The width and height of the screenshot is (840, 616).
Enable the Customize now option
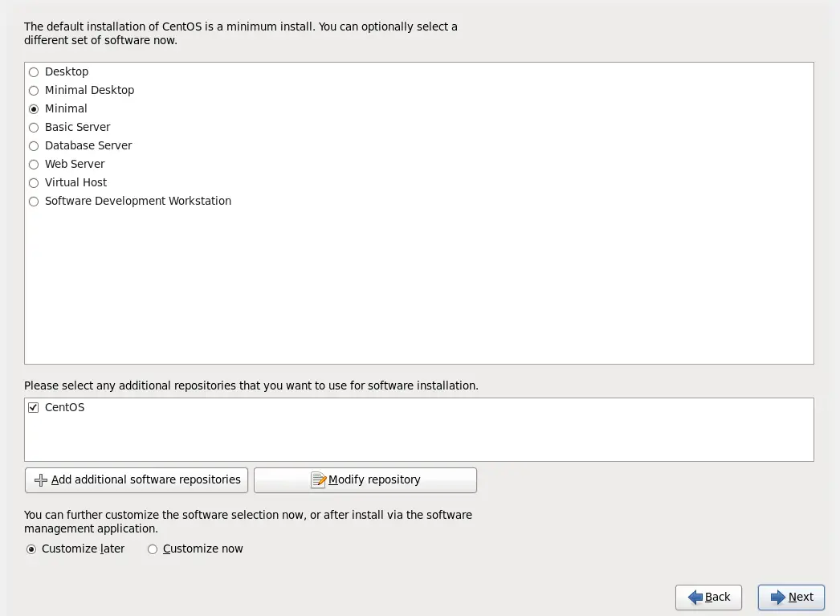pyautogui.click(x=153, y=549)
